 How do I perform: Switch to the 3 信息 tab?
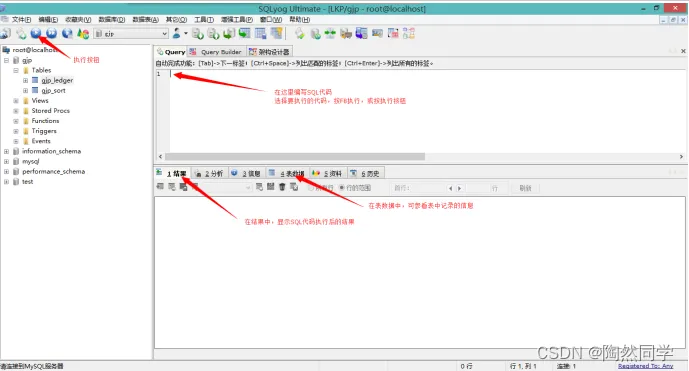pos(247,173)
